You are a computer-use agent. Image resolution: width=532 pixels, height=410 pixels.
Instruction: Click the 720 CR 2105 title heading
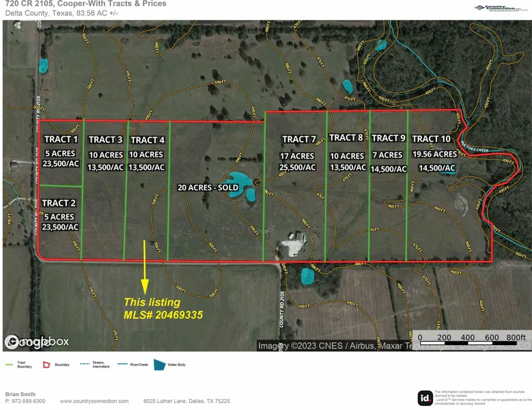[85, 4]
